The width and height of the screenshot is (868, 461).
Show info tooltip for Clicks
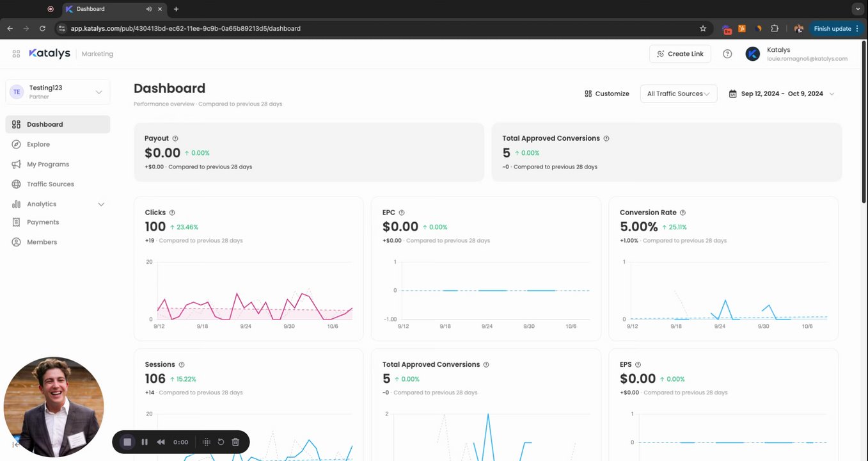point(172,213)
